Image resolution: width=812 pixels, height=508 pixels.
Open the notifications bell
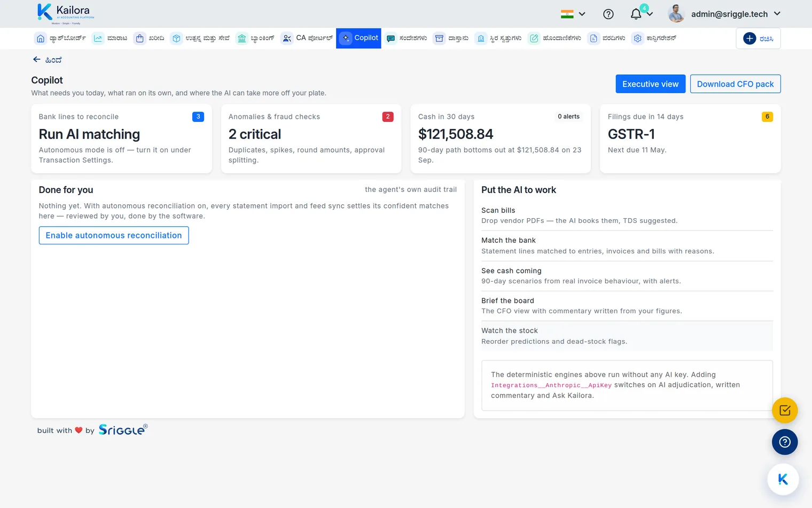point(636,14)
